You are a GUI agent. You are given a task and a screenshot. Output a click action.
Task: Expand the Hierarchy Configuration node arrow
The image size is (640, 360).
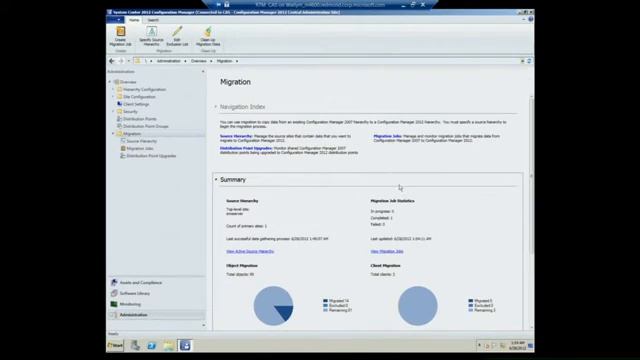tap(113, 89)
